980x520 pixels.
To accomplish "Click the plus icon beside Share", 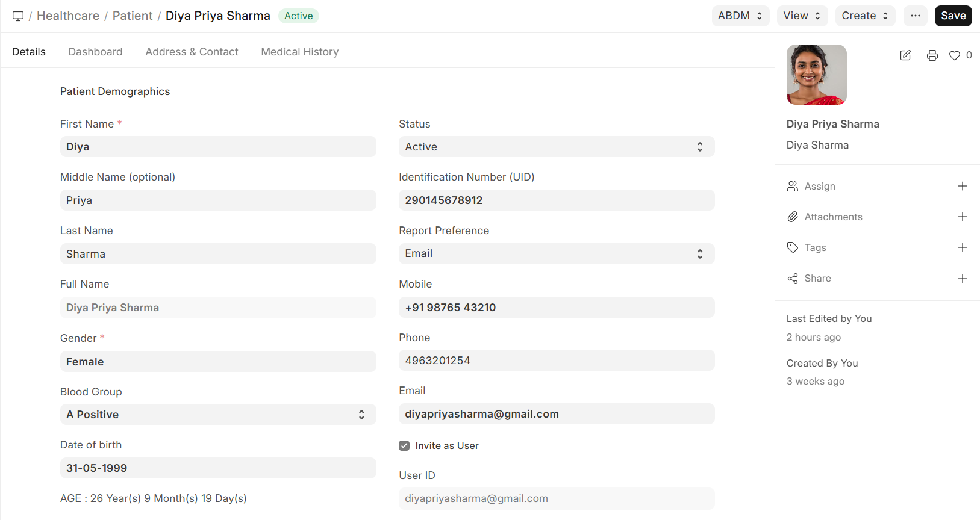I will (x=963, y=279).
